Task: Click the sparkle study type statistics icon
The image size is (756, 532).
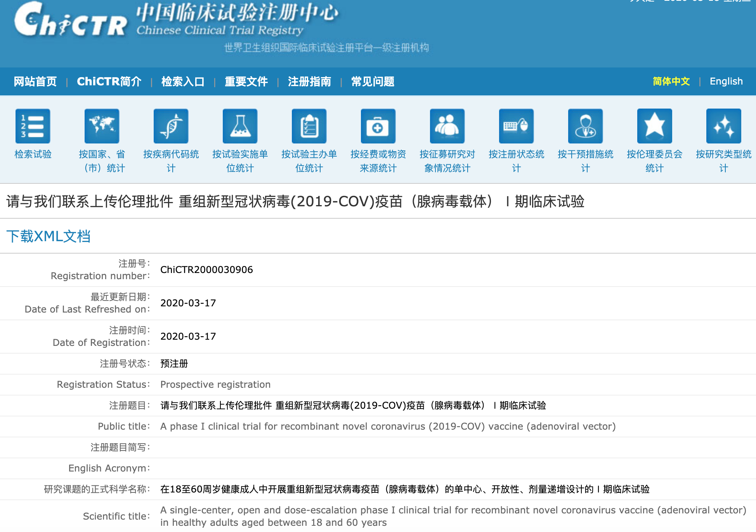Action: click(x=724, y=126)
